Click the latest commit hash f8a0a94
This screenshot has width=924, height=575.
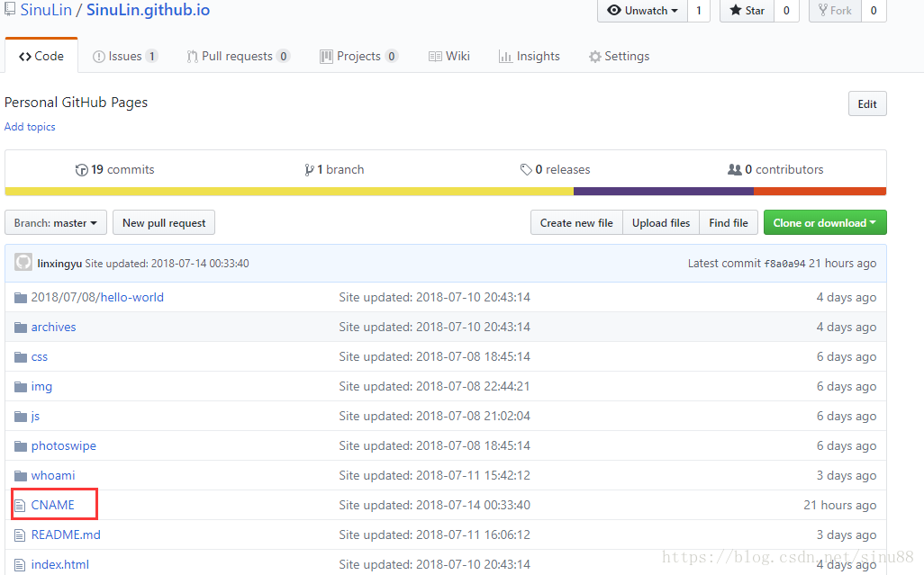pyautogui.click(x=784, y=265)
